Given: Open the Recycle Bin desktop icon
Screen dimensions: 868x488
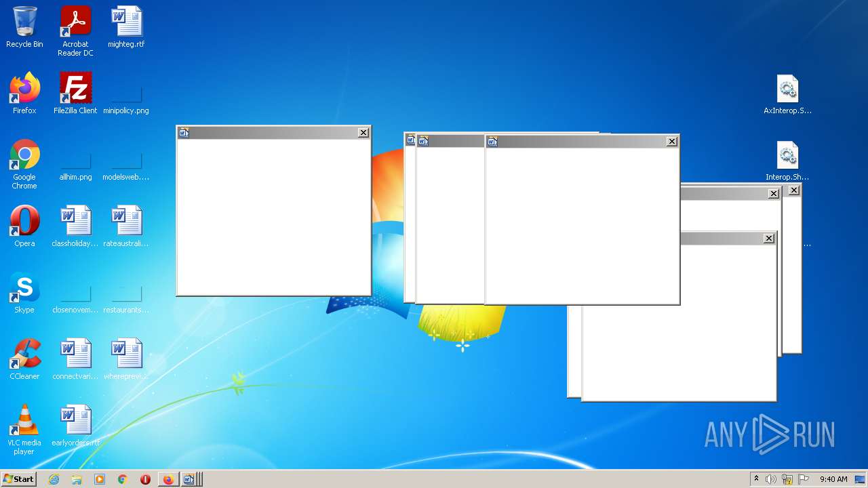Looking at the screenshot, I should (24, 27).
